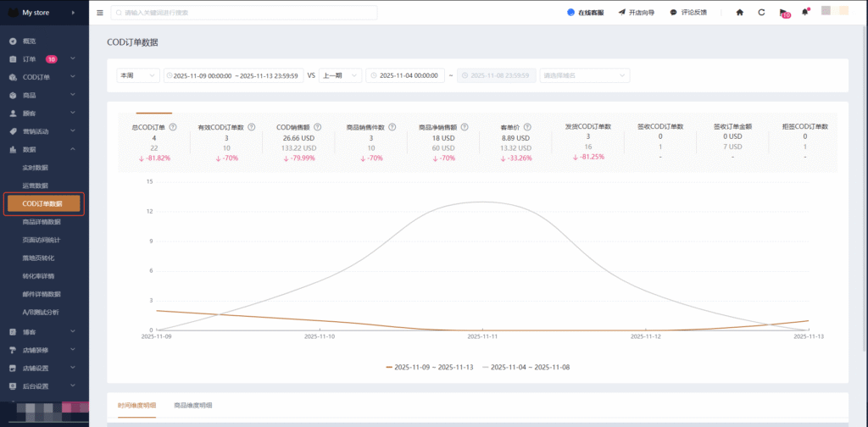This screenshot has height=427, width=868.
Task: Open 在线客服 online support link
Action: coord(588,13)
